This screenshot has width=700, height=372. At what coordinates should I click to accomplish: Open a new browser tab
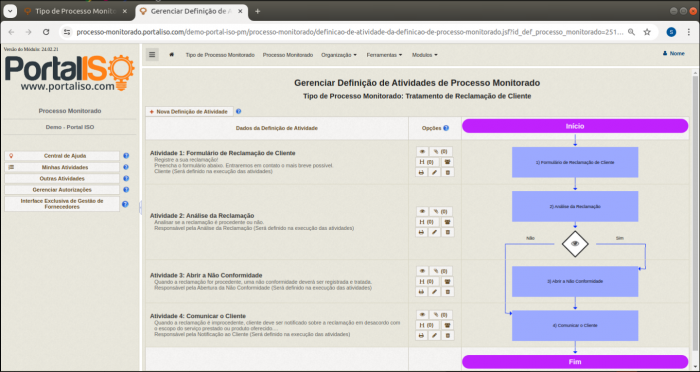258,12
